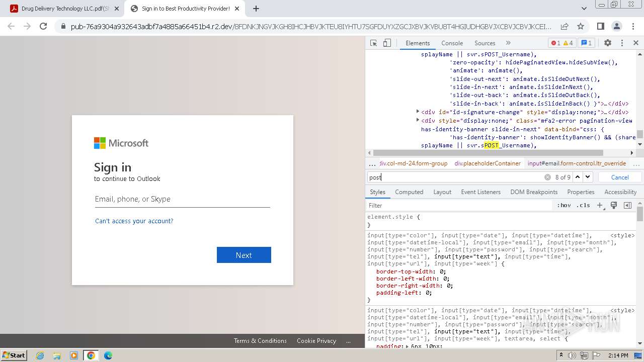Image resolution: width=644 pixels, height=362 pixels.
Task: Open DevTools settings gear
Action: pyautogui.click(x=608, y=43)
